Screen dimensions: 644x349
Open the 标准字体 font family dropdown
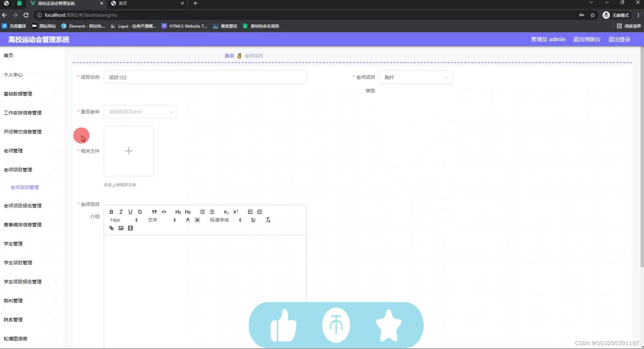[x=226, y=220]
